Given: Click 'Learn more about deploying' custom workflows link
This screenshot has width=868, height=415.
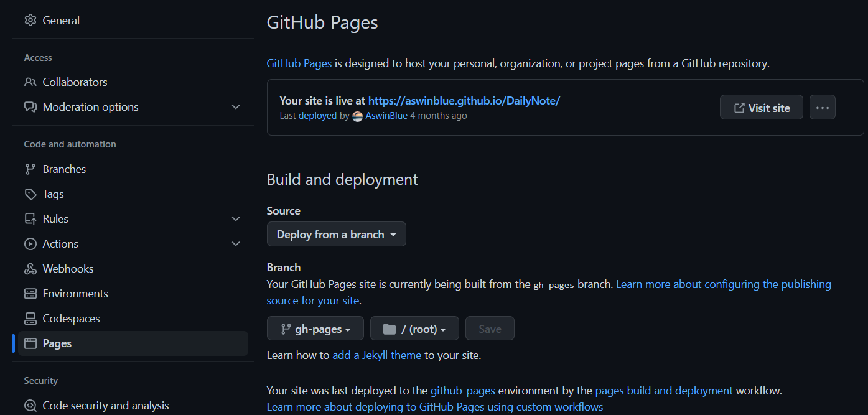Looking at the screenshot, I should click(x=435, y=407).
